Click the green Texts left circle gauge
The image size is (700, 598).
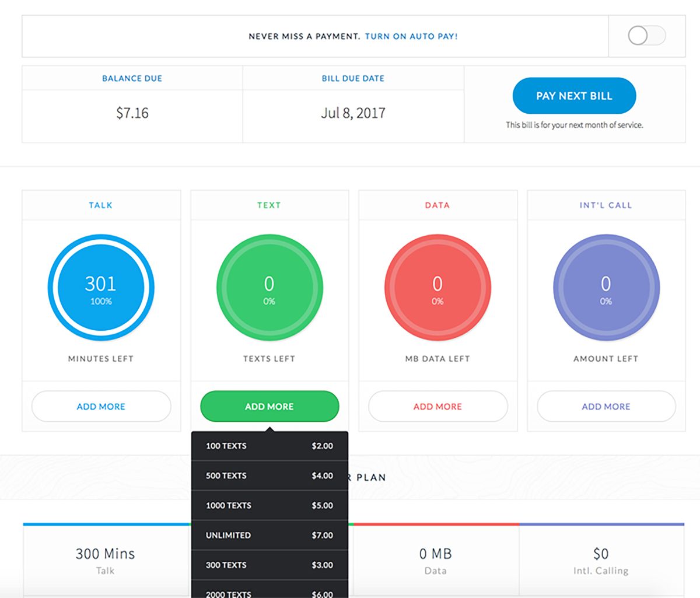coord(269,288)
